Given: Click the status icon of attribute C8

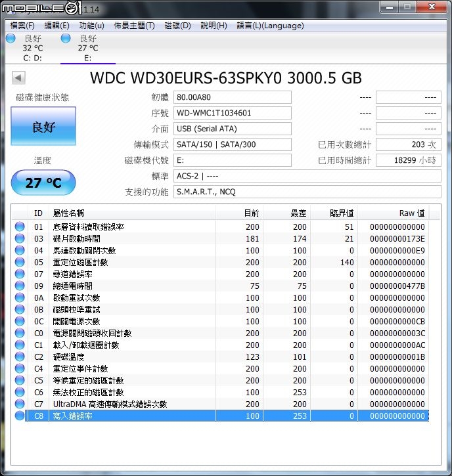Looking at the screenshot, I should pos(20,416).
